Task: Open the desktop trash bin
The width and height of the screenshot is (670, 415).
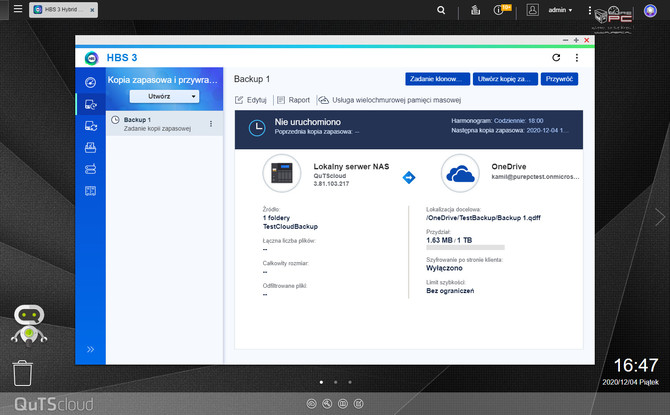Action: pyautogui.click(x=22, y=373)
